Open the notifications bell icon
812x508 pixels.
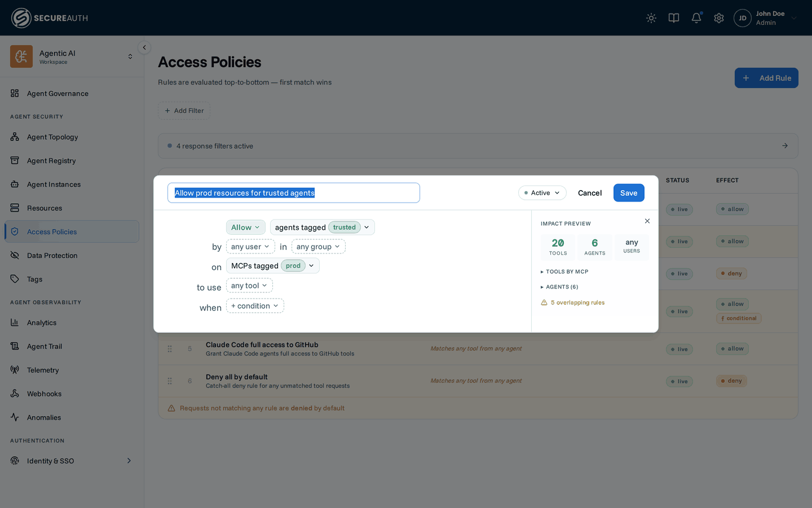(696, 18)
